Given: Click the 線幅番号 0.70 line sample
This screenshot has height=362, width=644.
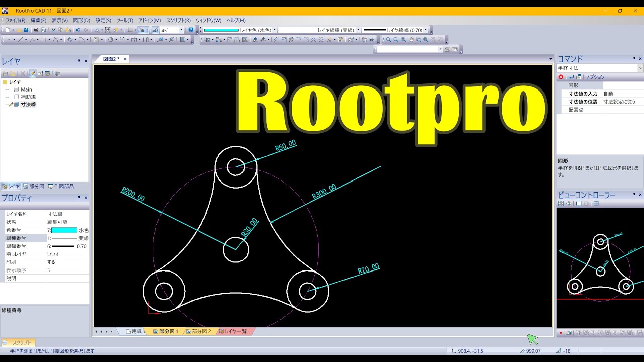Looking at the screenshot, I should pyautogui.click(x=63, y=246).
